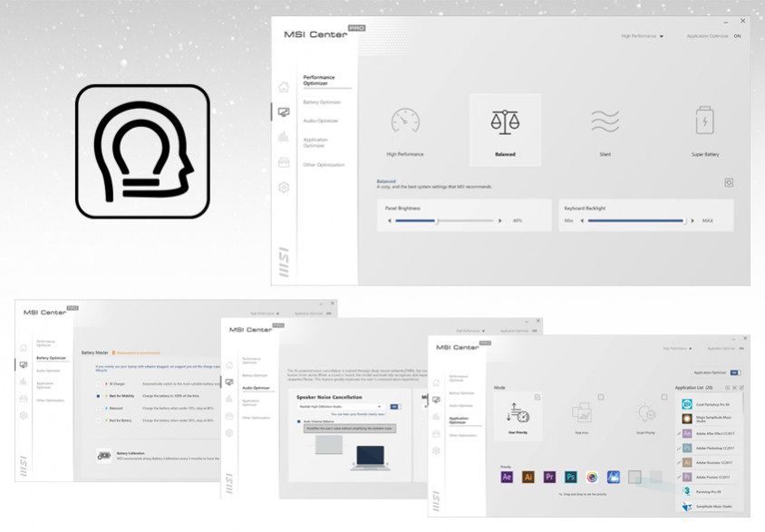Screen dimensions: 765x532
Task: Switch to Performance Optimizer tab in the Battery Optimizer window
Action: (46, 343)
